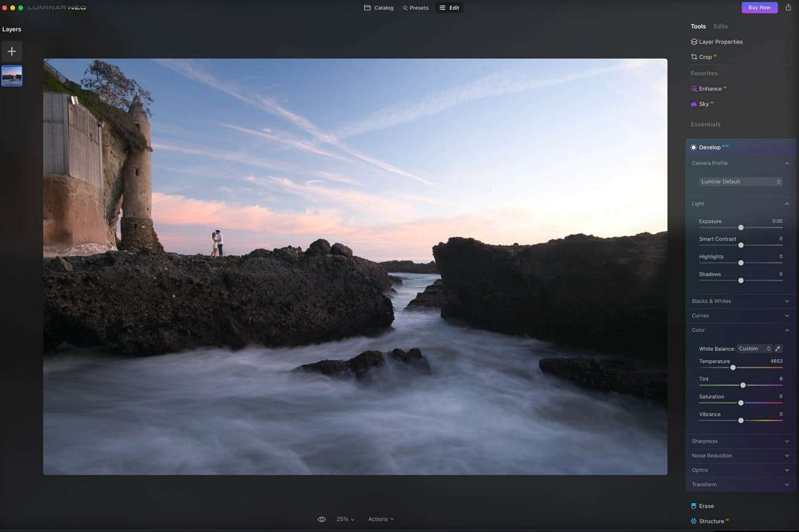The width and height of the screenshot is (799, 532).
Task: Open Layer Properties
Action: click(720, 41)
